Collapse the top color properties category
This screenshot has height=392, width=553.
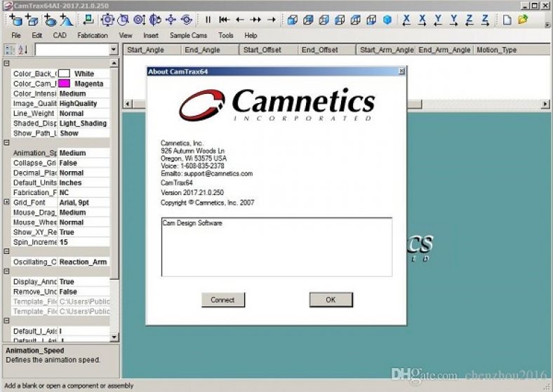pyautogui.click(x=6, y=63)
